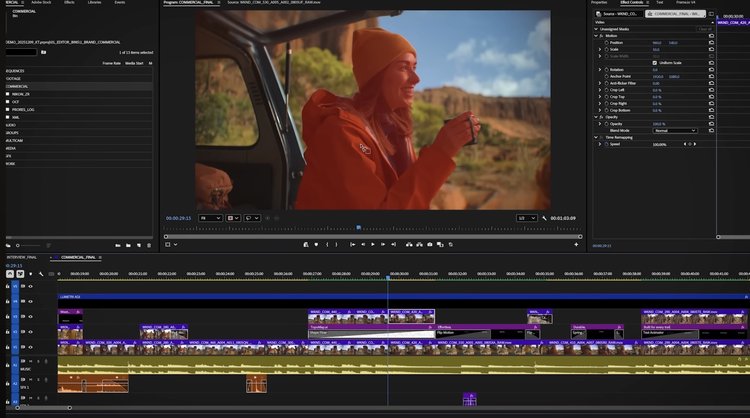Click Mark In bracket in program monitor
This screenshot has height=418, width=750.
pyautogui.click(x=327, y=244)
